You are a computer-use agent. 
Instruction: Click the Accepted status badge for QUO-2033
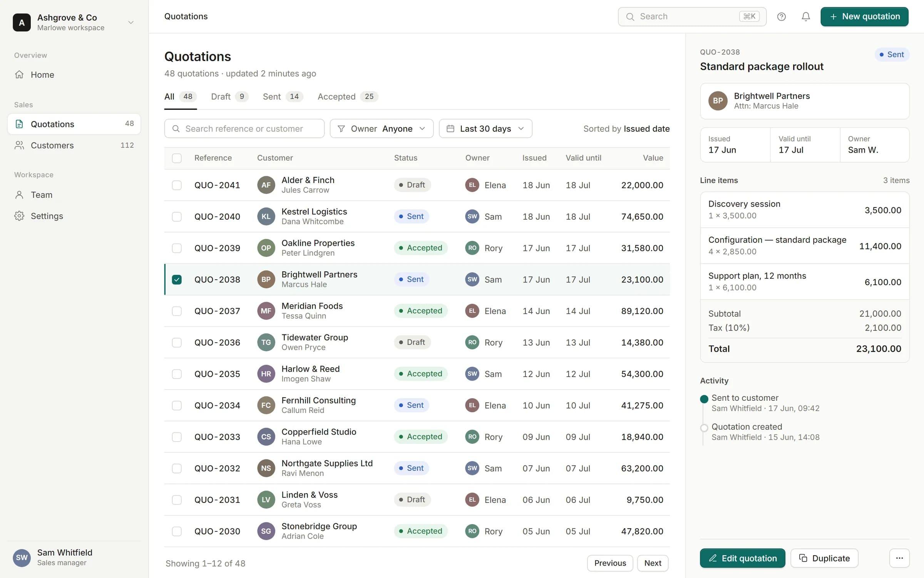pyautogui.click(x=420, y=437)
